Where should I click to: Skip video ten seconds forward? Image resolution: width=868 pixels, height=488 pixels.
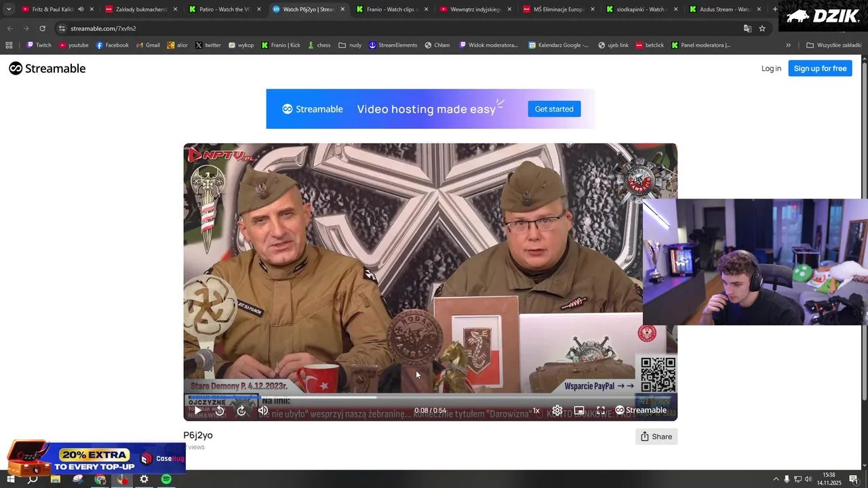[x=241, y=410]
